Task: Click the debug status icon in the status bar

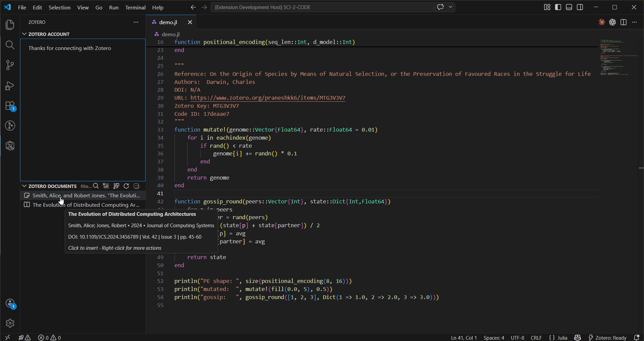Action: tap(24, 338)
